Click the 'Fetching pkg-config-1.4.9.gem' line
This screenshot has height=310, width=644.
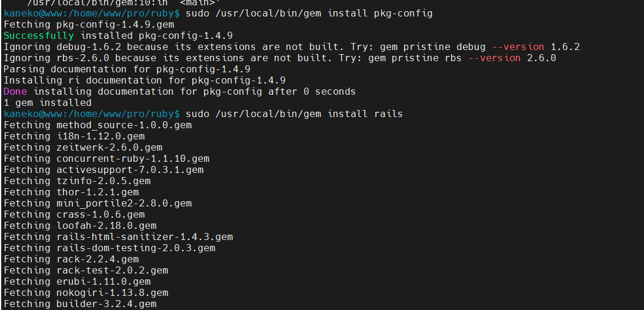click(89, 25)
